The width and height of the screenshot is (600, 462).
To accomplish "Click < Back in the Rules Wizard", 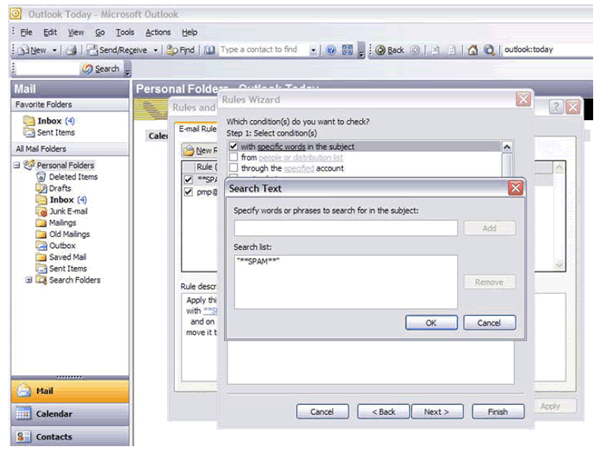I will [x=383, y=412].
